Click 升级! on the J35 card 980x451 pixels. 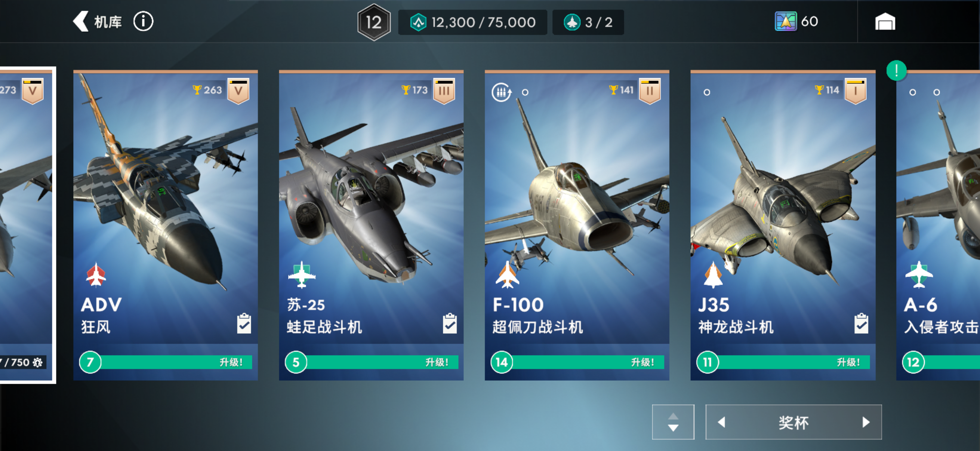tap(848, 362)
